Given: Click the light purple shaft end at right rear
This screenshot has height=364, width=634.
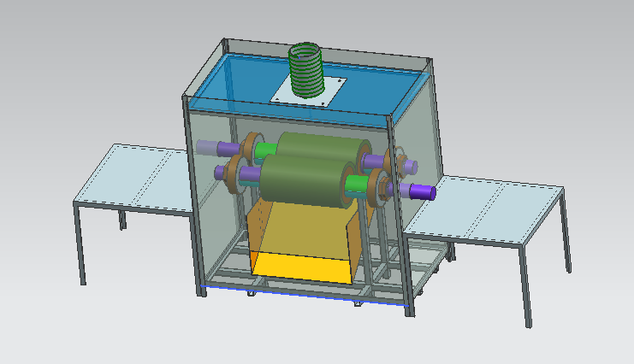Looking at the screenshot, I should [x=410, y=164].
